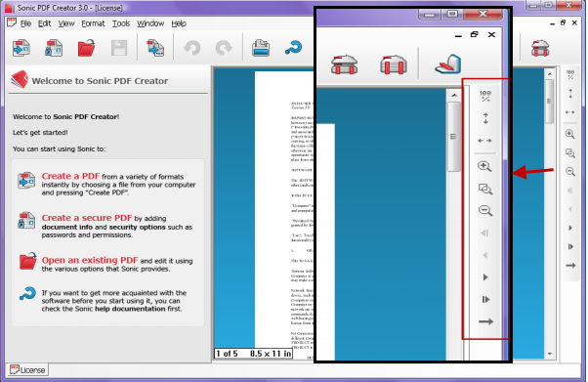Open the View menu
Image resolution: width=588 pixels, height=382 pixels.
[x=66, y=23]
